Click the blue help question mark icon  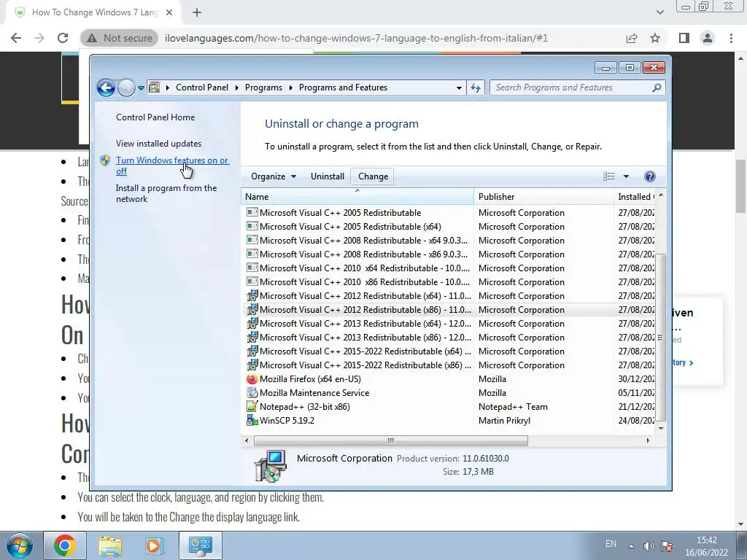point(649,176)
